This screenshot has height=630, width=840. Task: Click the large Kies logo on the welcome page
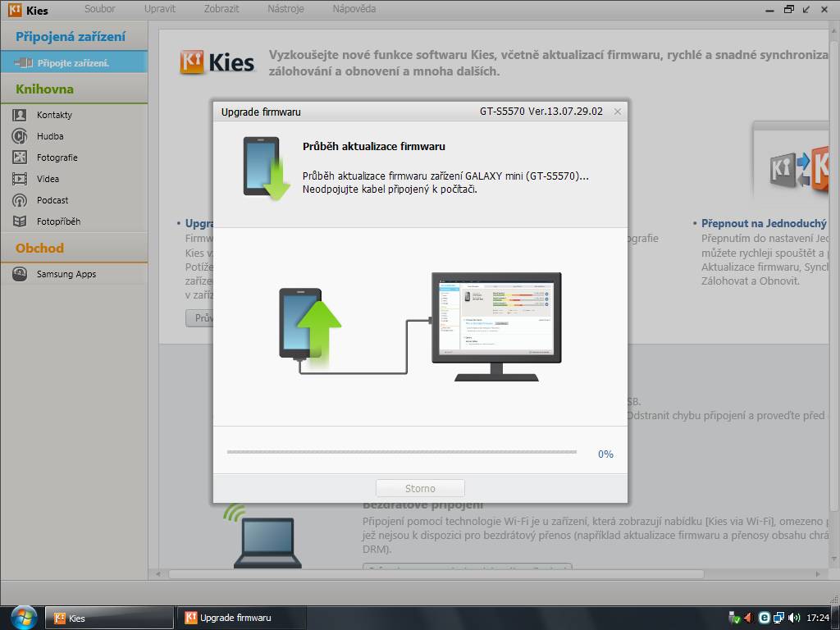pyautogui.click(x=217, y=62)
